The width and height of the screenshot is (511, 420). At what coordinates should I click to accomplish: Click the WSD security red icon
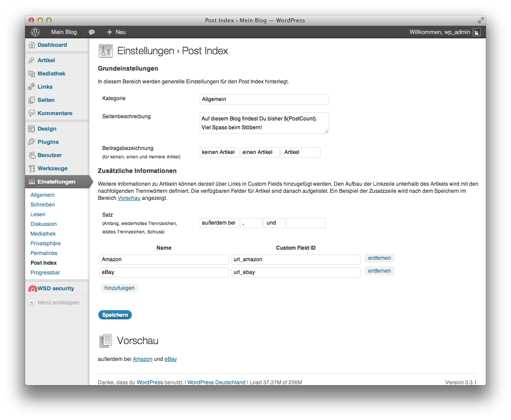pos(33,289)
